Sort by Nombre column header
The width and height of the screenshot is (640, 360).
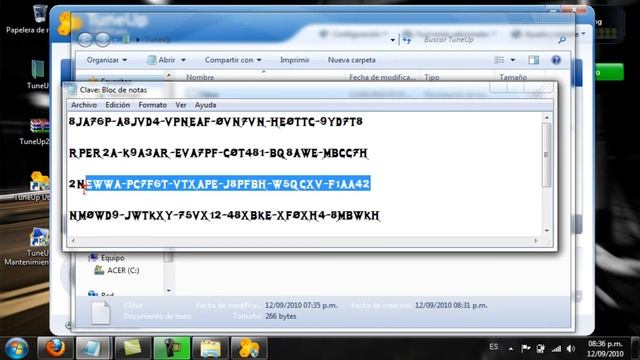200,77
